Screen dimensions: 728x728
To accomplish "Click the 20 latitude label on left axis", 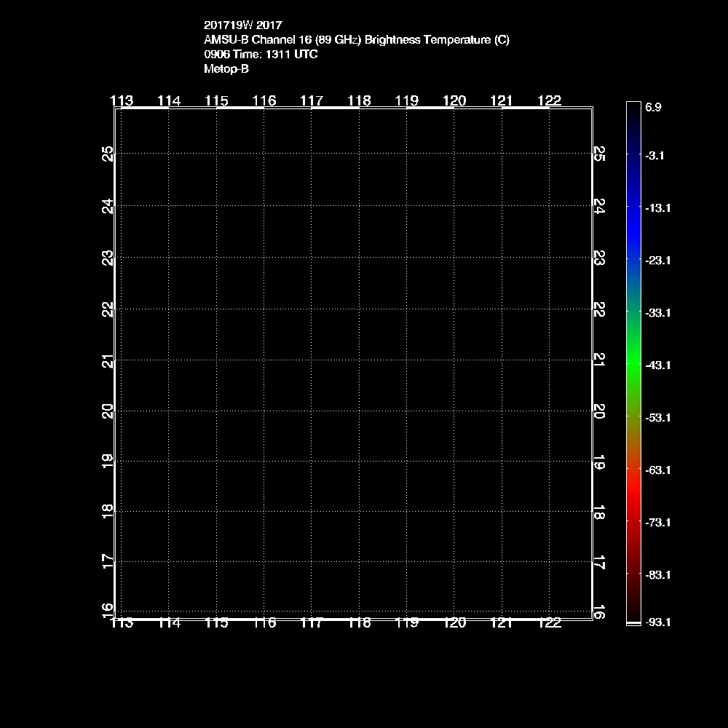I will tap(108, 411).
